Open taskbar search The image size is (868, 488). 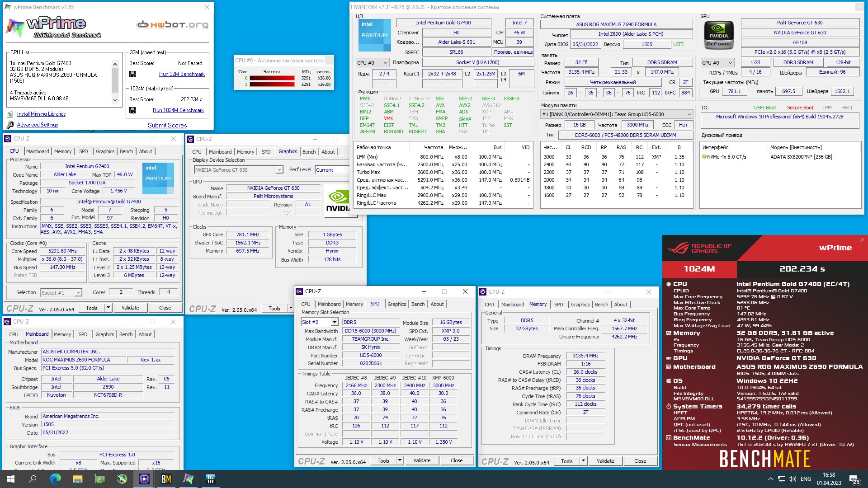(33, 479)
